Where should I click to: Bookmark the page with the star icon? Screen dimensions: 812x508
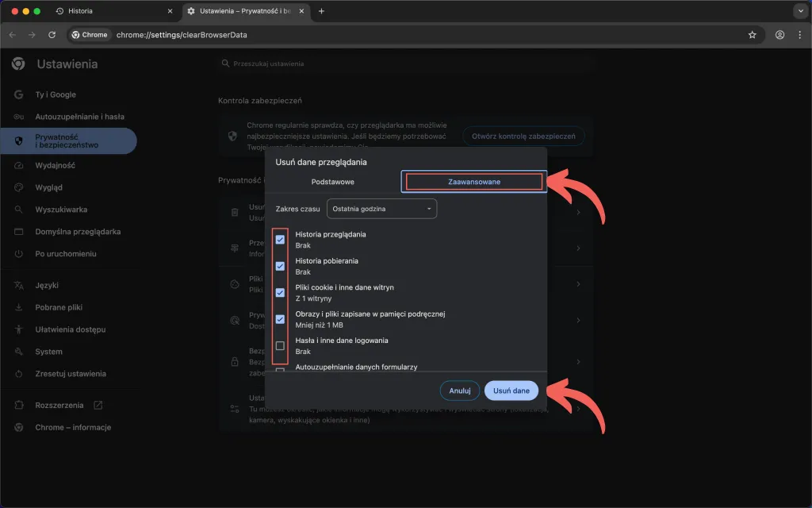pyautogui.click(x=751, y=35)
